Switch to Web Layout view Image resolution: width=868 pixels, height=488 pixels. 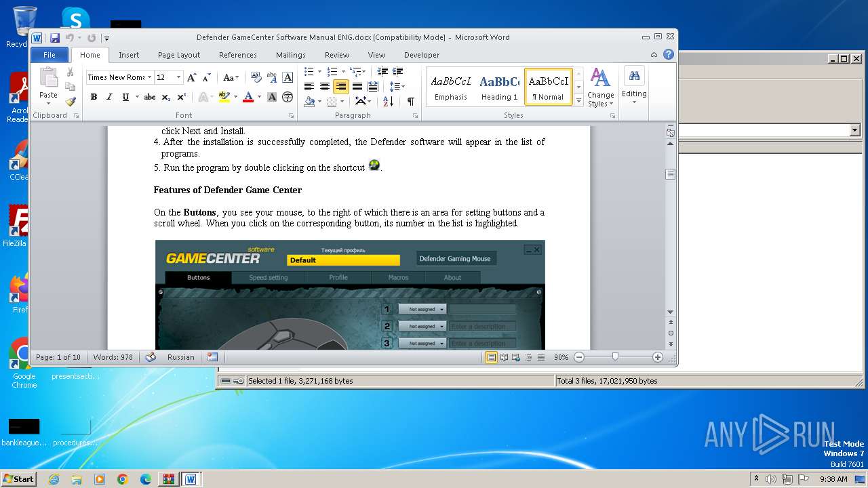click(516, 357)
